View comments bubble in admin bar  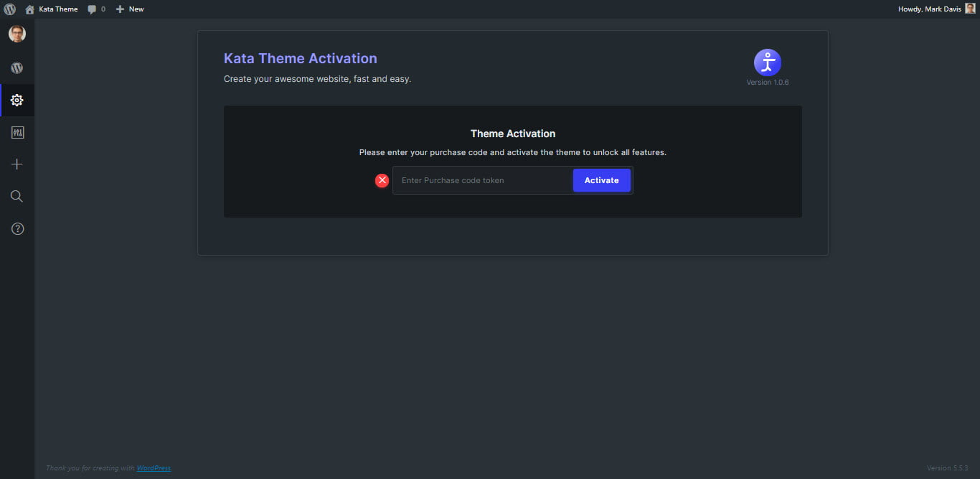[96, 9]
